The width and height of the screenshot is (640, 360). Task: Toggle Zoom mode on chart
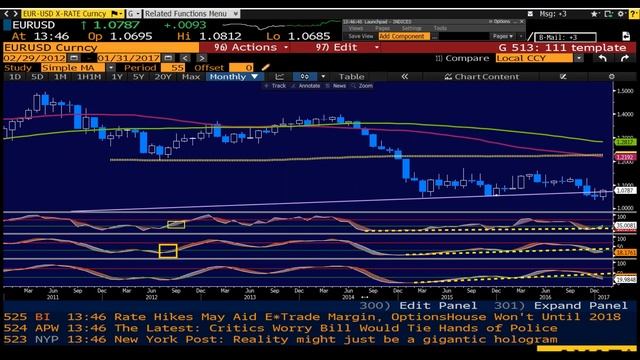coord(362,86)
